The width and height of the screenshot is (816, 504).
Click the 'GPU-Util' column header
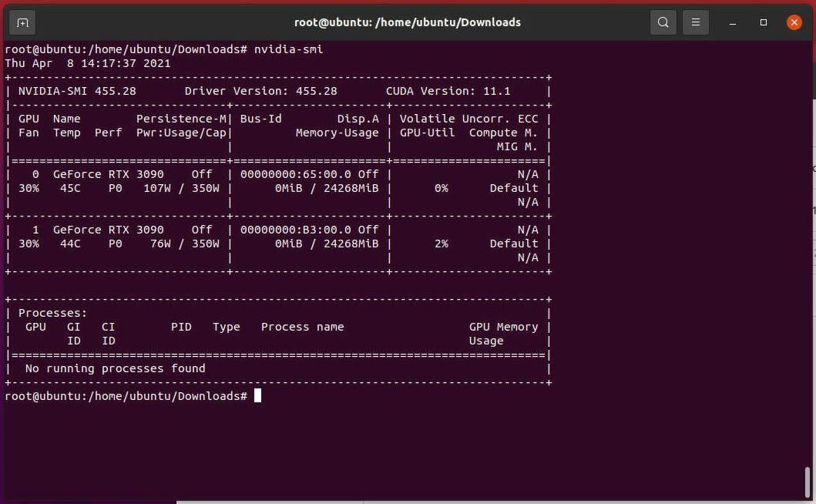coord(427,133)
